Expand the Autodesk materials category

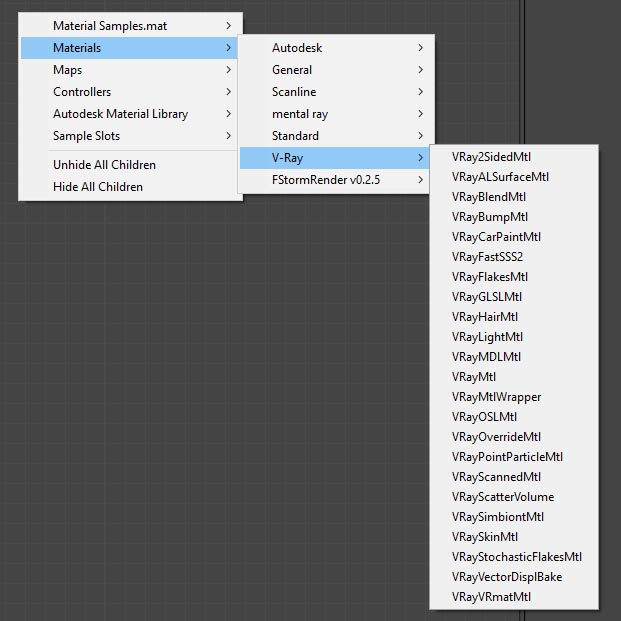[335, 48]
